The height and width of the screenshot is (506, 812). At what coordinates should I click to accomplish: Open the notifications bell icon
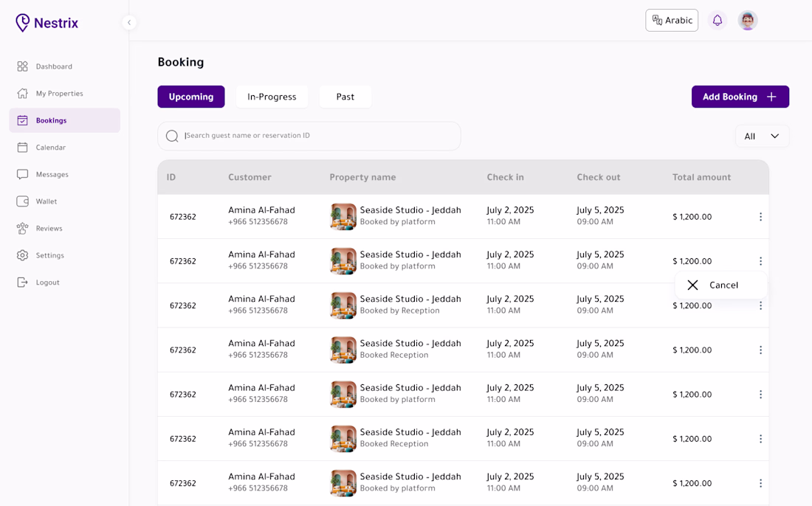(718, 20)
